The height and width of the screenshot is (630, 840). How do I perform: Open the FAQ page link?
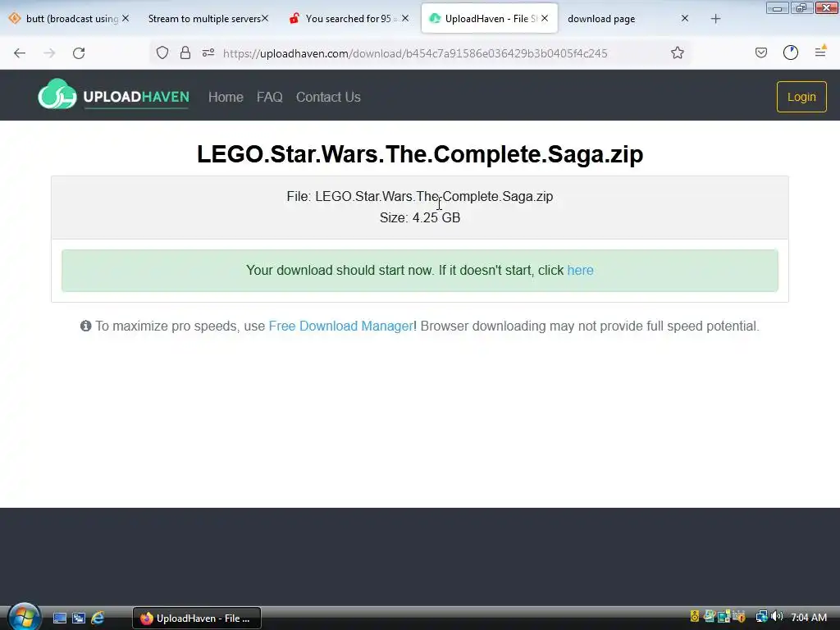(x=269, y=97)
